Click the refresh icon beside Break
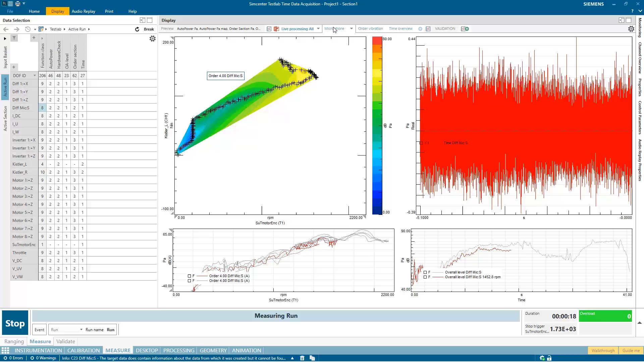Image resolution: width=644 pixels, height=362 pixels. coord(137,29)
